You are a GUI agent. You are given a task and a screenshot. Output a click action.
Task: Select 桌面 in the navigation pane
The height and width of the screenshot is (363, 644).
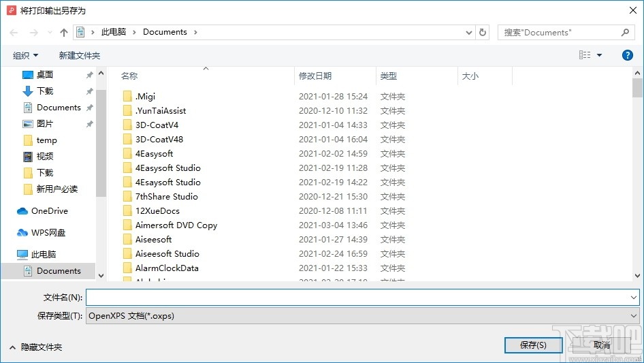click(x=44, y=75)
